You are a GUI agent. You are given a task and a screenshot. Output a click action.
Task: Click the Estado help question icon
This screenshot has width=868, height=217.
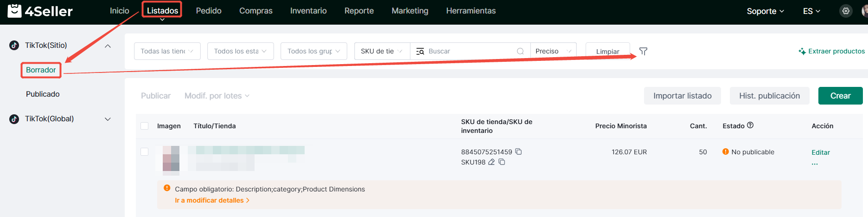(x=750, y=125)
